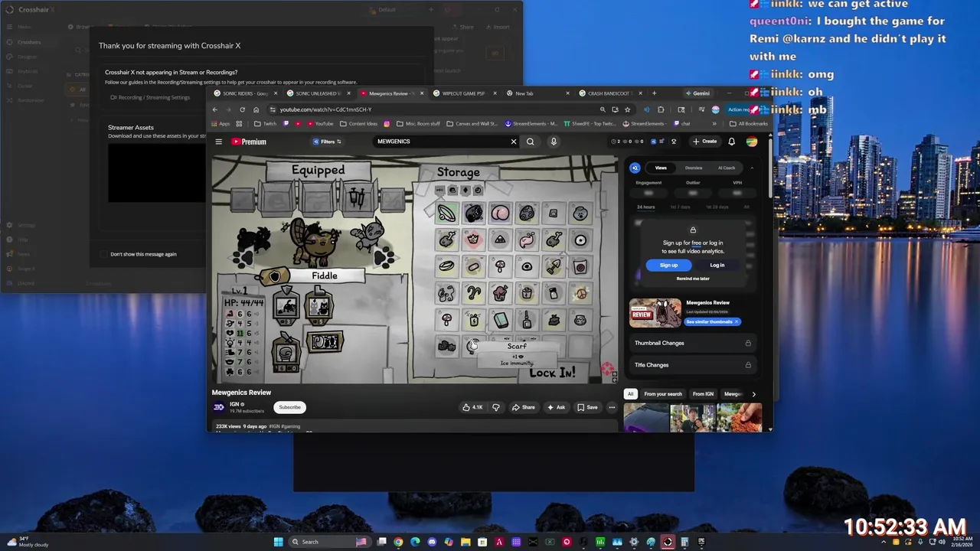980x551 pixels.
Task: Click the Ask button under video
Action: (557, 407)
